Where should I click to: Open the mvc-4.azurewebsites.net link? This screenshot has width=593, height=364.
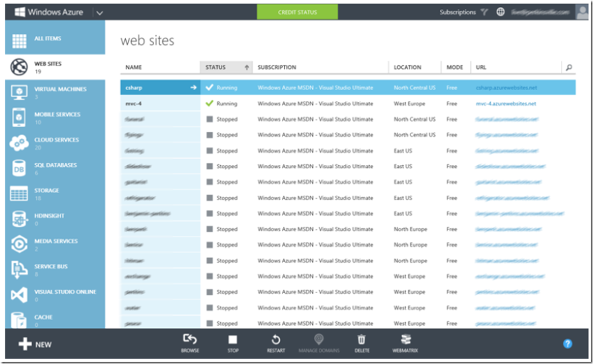coord(506,104)
